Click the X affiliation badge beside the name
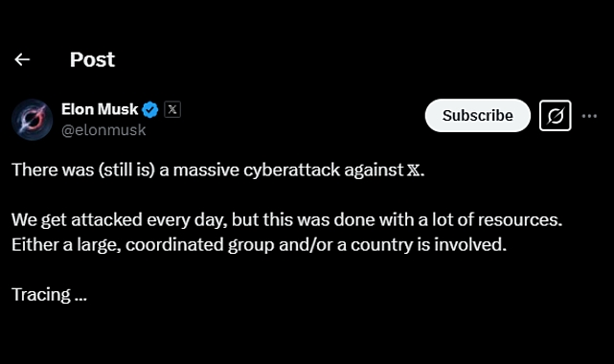This screenshot has height=364, width=614. coord(172,109)
